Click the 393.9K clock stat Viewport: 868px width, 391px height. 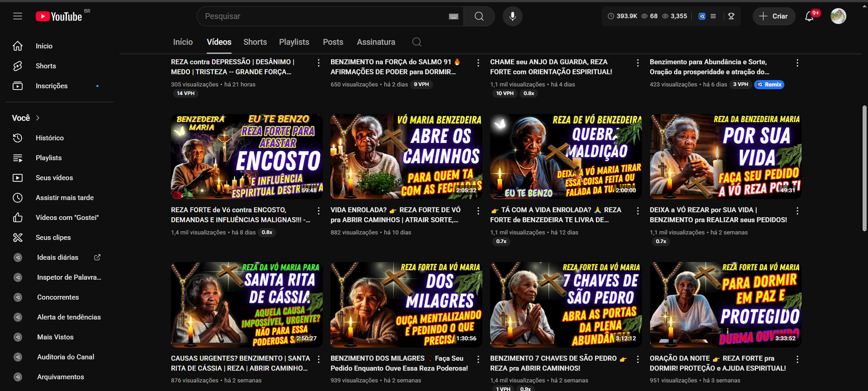click(622, 16)
